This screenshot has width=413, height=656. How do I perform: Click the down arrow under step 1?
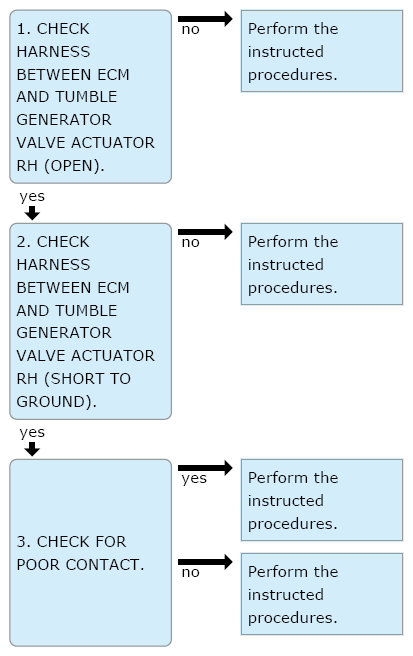[x=32, y=213]
